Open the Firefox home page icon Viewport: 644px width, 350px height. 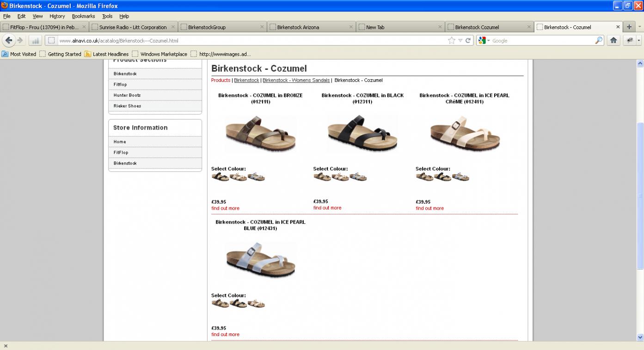point(613,40)
